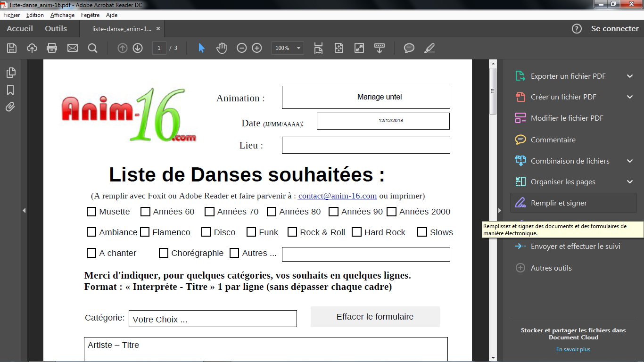Click the zoom in plus icon
Viewport: 644px width, 362px height.
[x=256, y=48]
